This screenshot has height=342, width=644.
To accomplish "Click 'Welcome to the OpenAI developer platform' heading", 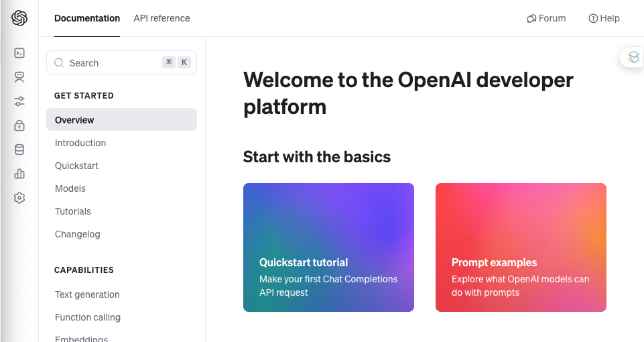I will coord(408,93).
